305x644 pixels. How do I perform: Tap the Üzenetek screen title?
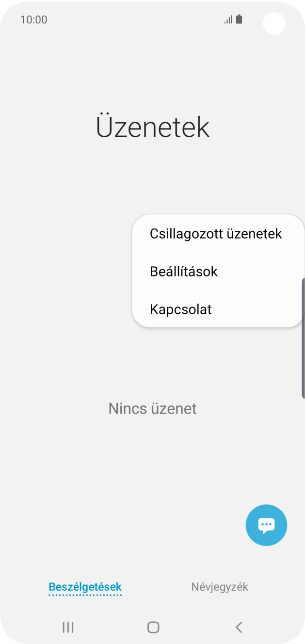tap(152, 127)
